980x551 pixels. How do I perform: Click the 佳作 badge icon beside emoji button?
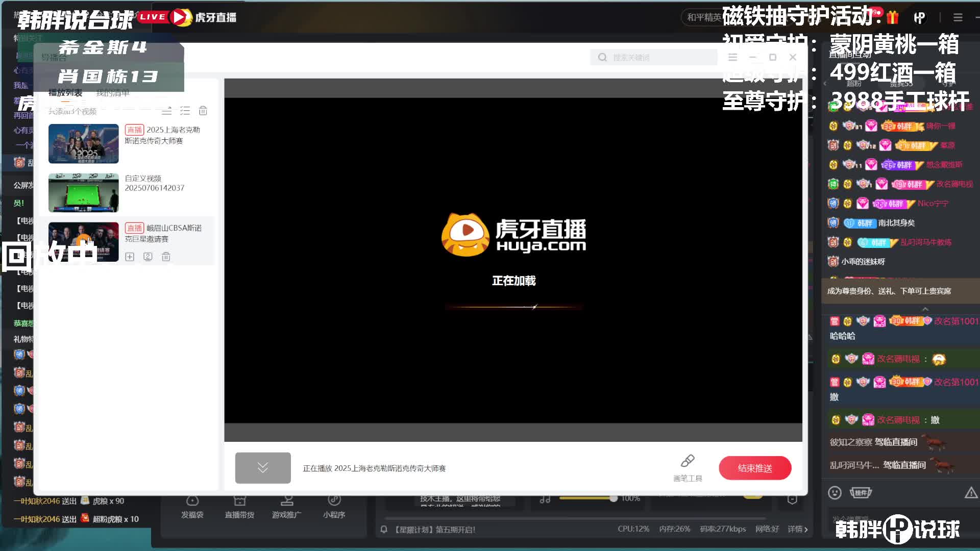861,492
